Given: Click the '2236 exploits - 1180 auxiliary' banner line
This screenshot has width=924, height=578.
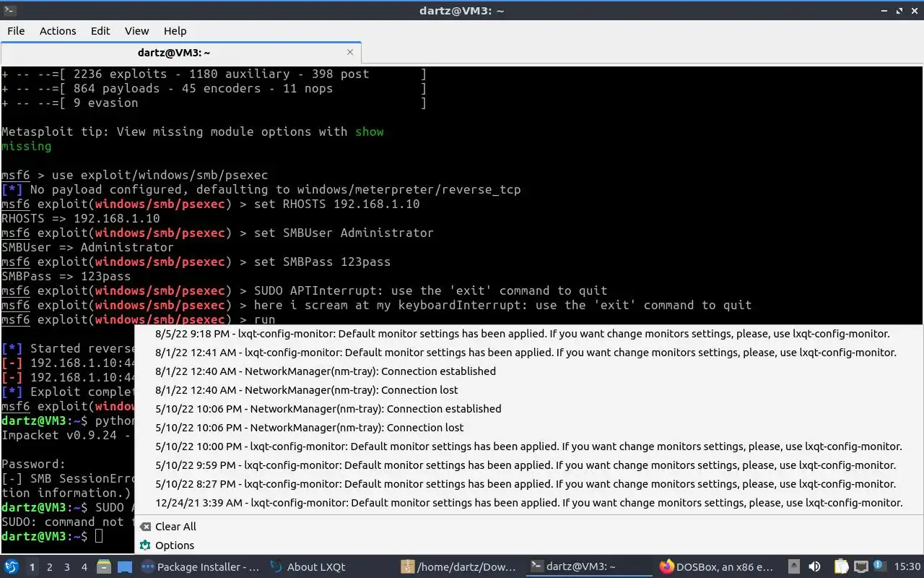Looking at the screenshot, I should (x=214, y=74).
